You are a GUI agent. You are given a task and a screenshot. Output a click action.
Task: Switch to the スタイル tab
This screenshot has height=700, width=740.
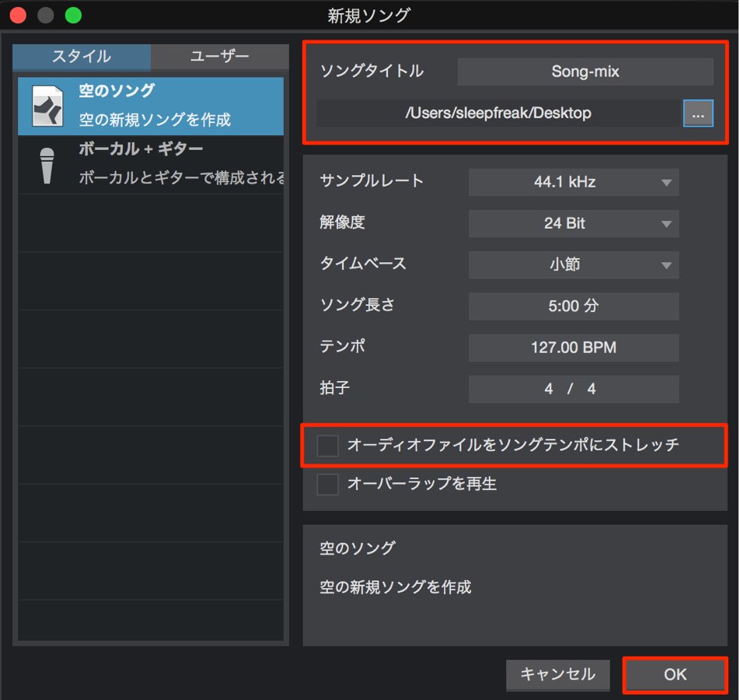[x=82, y=57]
